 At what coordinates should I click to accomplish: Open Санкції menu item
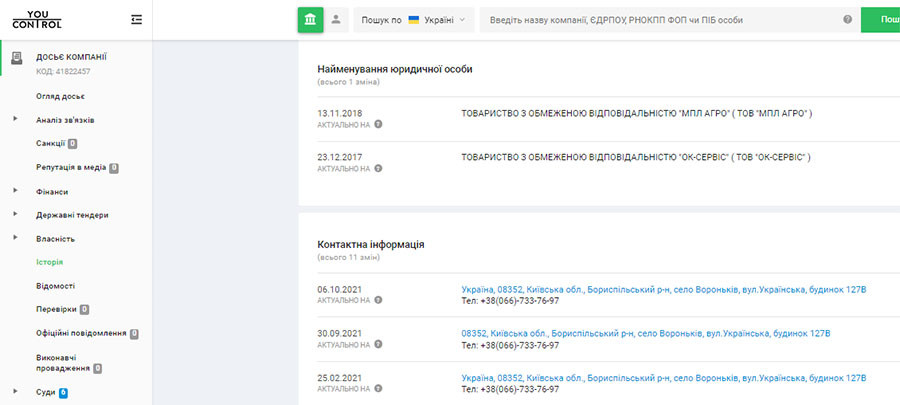(x=51, y=144)
